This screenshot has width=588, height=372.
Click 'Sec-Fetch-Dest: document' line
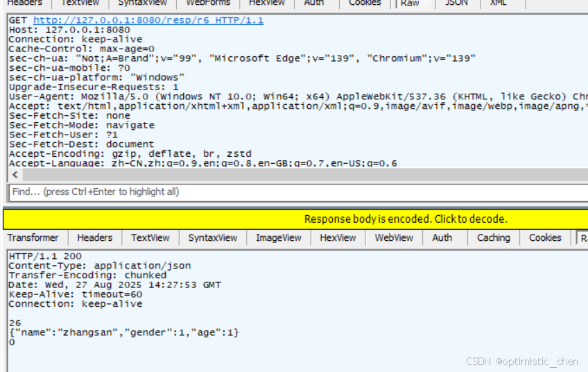[x=81, y=144]
